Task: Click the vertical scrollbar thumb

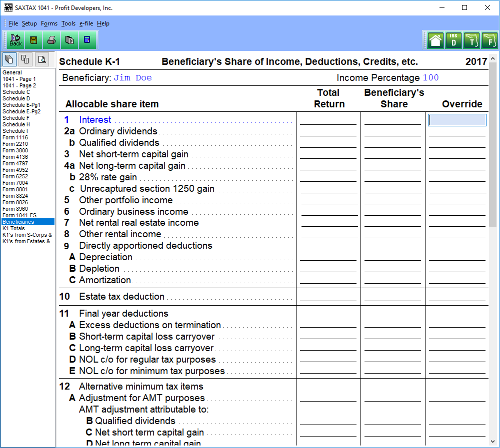Action: coord(492,145)
